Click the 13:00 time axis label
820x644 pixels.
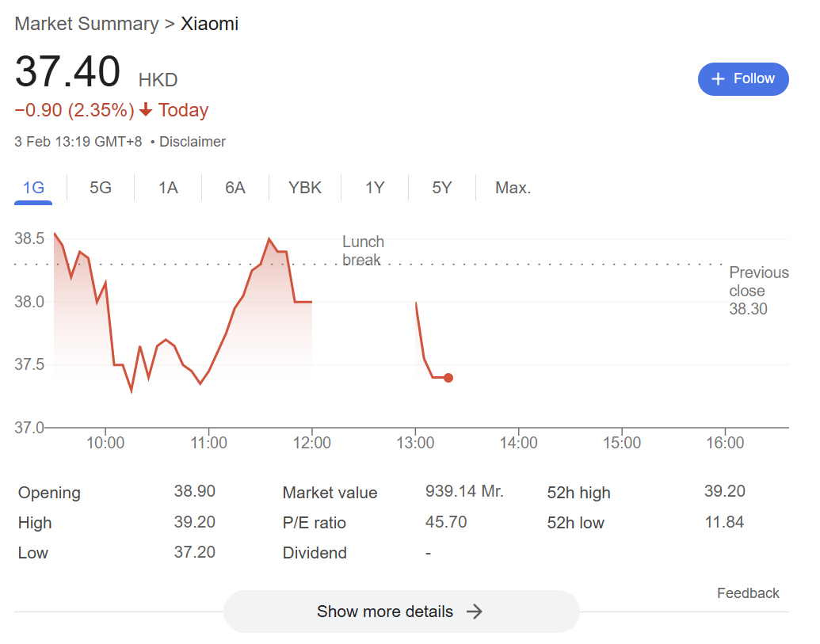coord(415,443)
